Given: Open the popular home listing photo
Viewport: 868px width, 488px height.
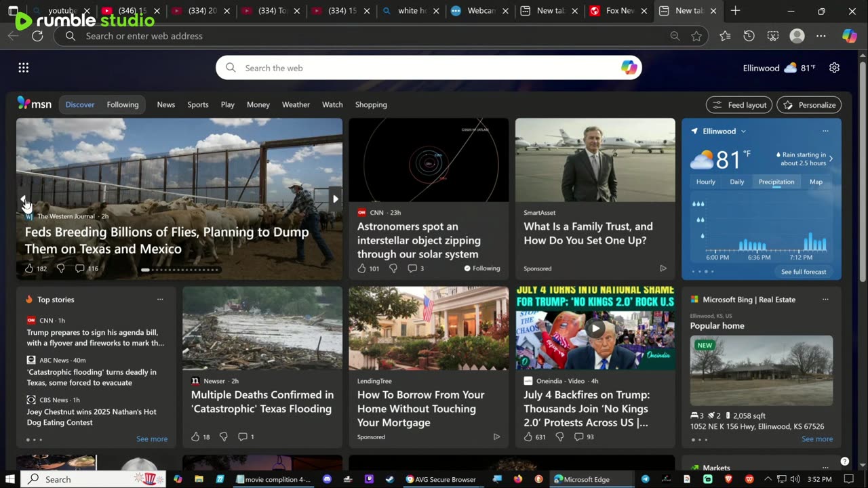Looking at the screenshot, I should point(762,370).
